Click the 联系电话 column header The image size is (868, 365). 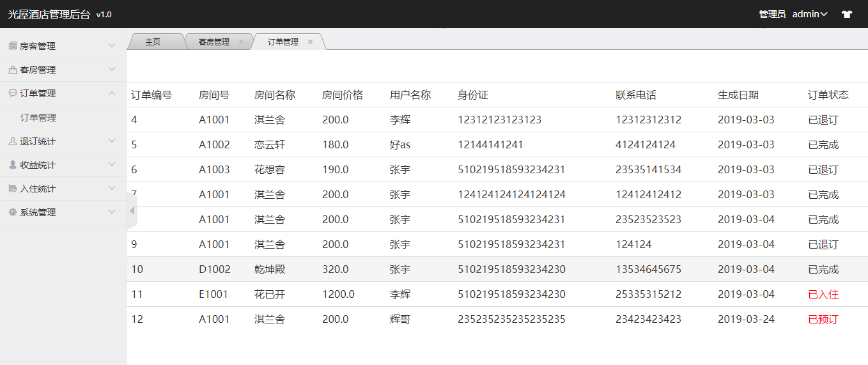coord(636,95)
